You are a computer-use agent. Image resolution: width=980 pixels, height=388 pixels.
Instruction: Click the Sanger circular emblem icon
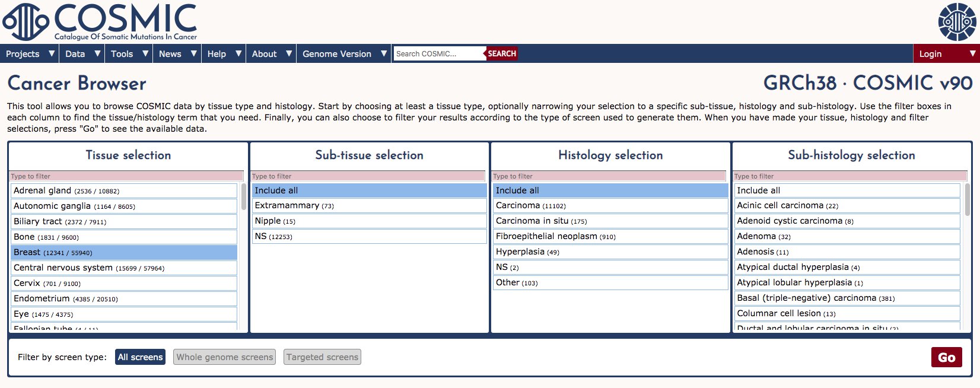(x=956, y=22)
